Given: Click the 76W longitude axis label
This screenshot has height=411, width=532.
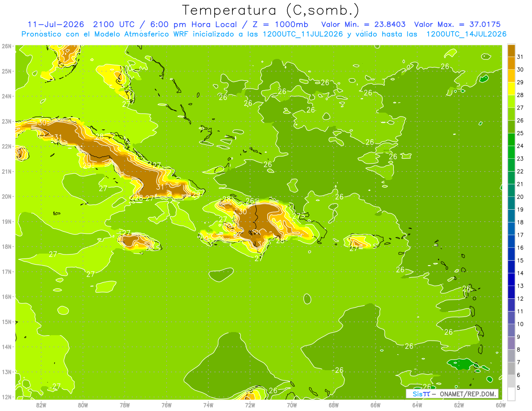Looking at the screenshot, I should [166, 405].
